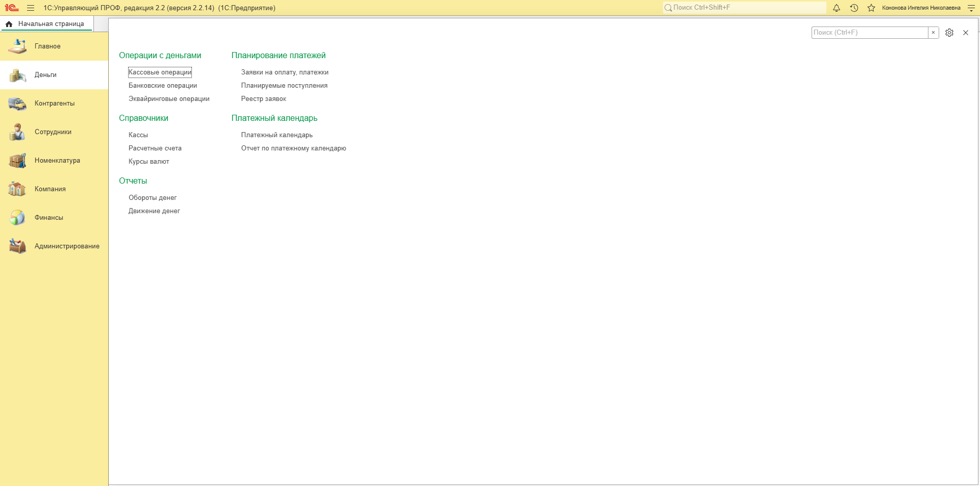980x486 pixels.
Task: Open the Компания building icon
Action: coord(17,189)
